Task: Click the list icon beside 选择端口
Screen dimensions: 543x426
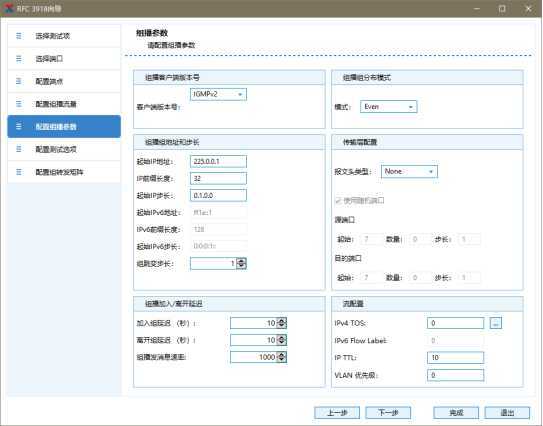Action: pos(19,59)
